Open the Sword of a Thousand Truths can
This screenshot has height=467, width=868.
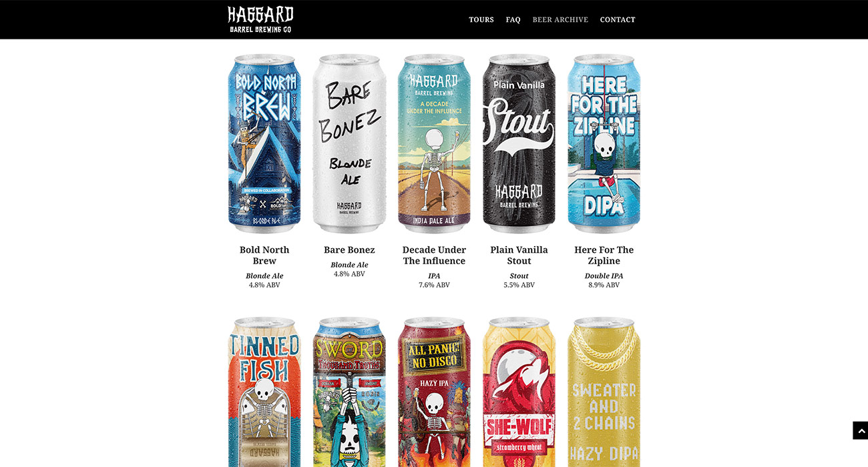point(349,392)
